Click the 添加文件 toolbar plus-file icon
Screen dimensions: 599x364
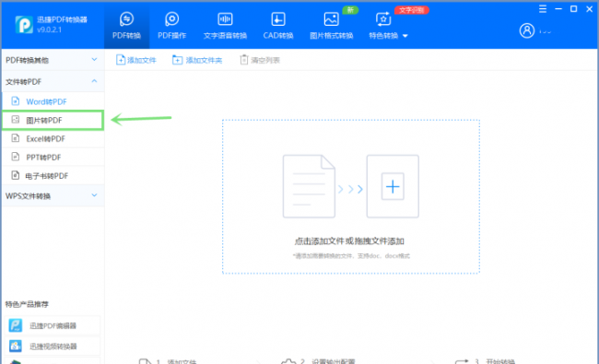tap(121, 60)
